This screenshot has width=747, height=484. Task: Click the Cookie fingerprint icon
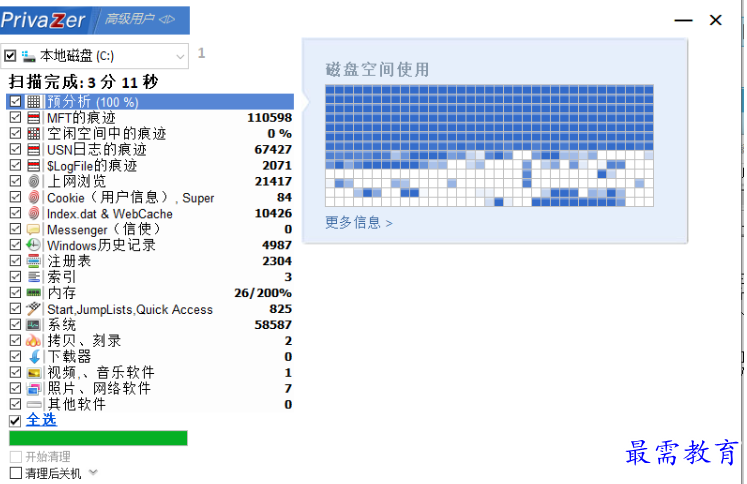pos(33,197)
